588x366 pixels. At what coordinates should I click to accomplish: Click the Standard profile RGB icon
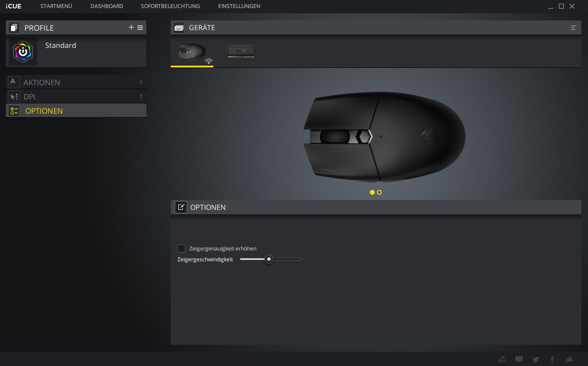pos(23,52)
